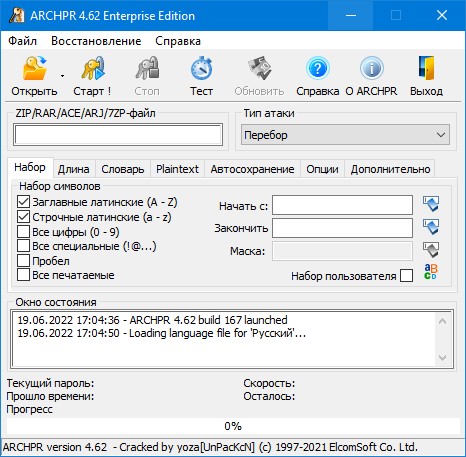This screenshot has height=457, width=466.
Task: Click the 0% progress bar
Action: coord(232,426)
